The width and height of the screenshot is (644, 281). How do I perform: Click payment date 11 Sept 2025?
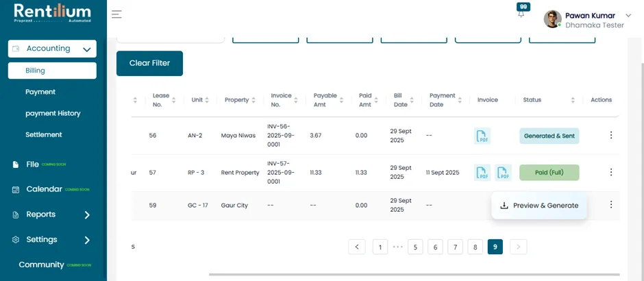[443, 173]
